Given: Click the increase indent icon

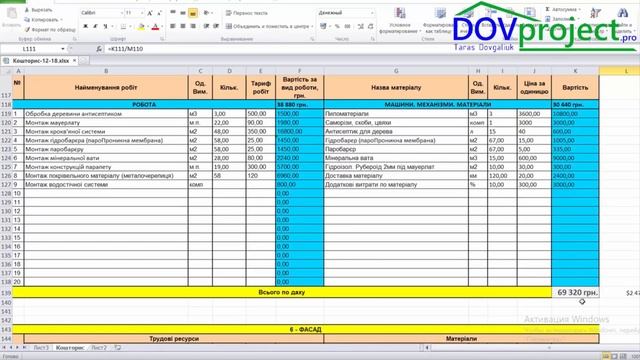Looking at the screenshot, I should (x=216, y=26).
